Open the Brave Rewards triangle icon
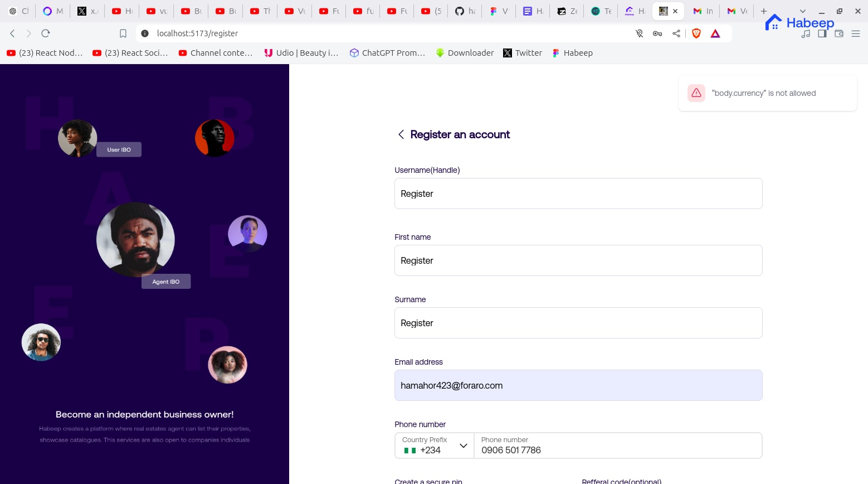868x484 pixels. click(715, 33)
